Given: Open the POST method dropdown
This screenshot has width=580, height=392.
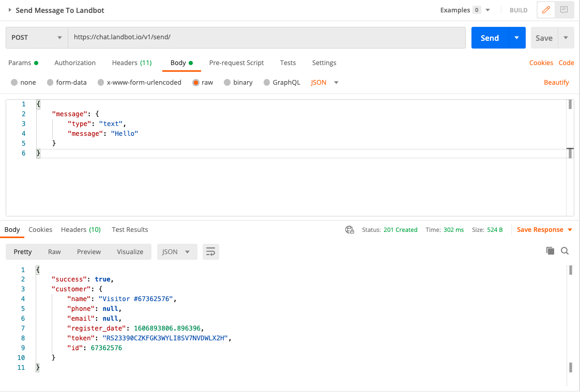Looking at the screenshot, I should point(37,38).
